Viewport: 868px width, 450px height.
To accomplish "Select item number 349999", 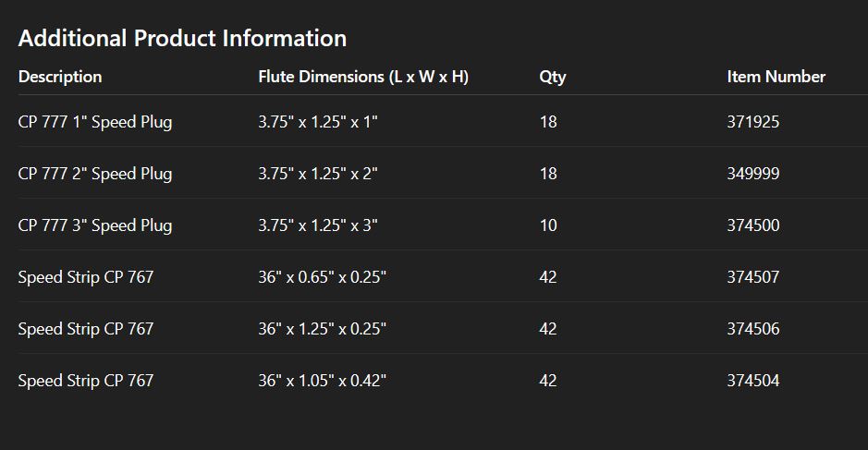I will tap(752, 174).
